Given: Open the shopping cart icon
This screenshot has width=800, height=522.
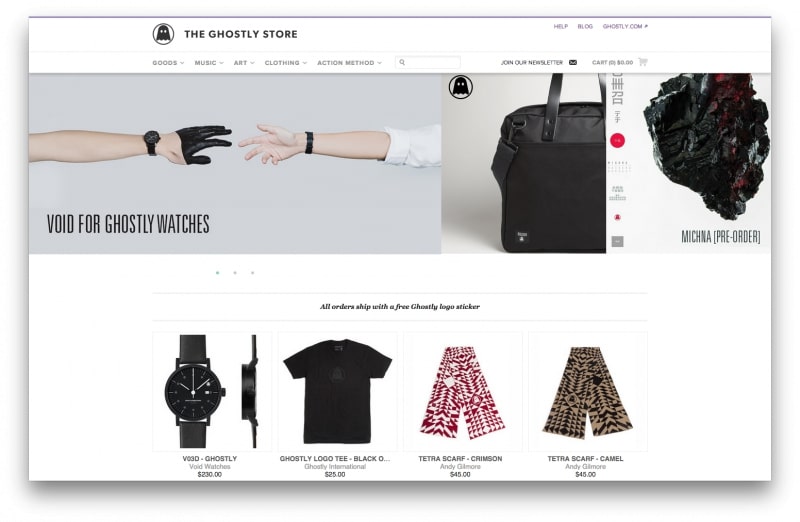Looking at the screenshot, I should click(642, 62).
